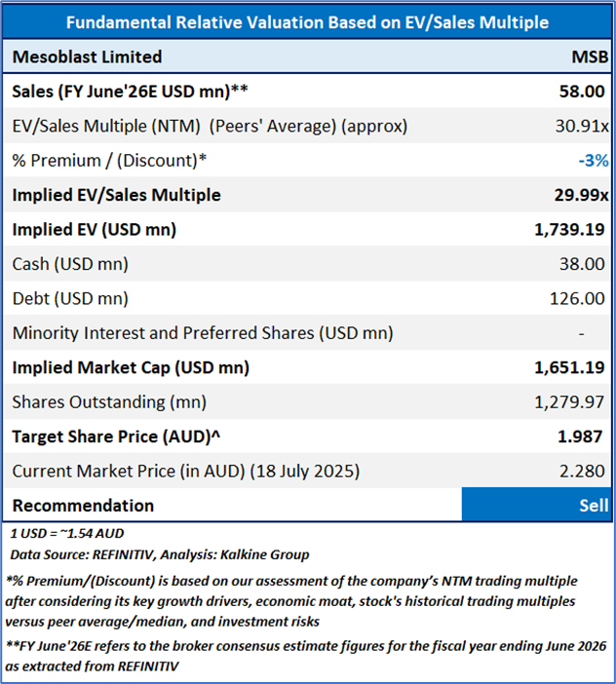Click the table title header banner
This screenshot has height=684, width=616.
(308, 21)
